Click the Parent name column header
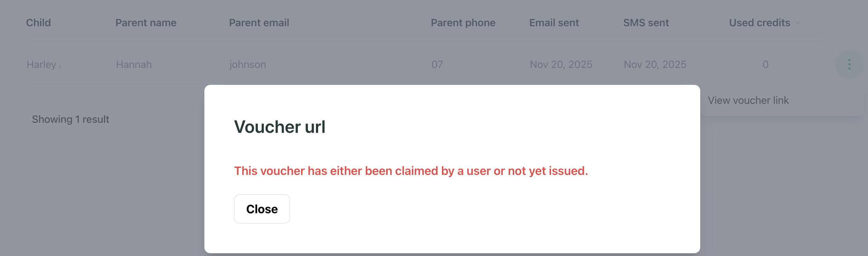 145,22
